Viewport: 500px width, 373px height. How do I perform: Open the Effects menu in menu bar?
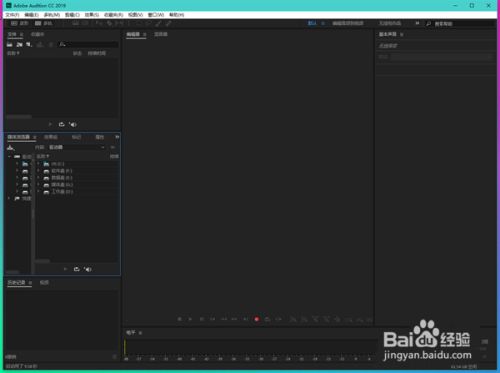coord(92,15)
